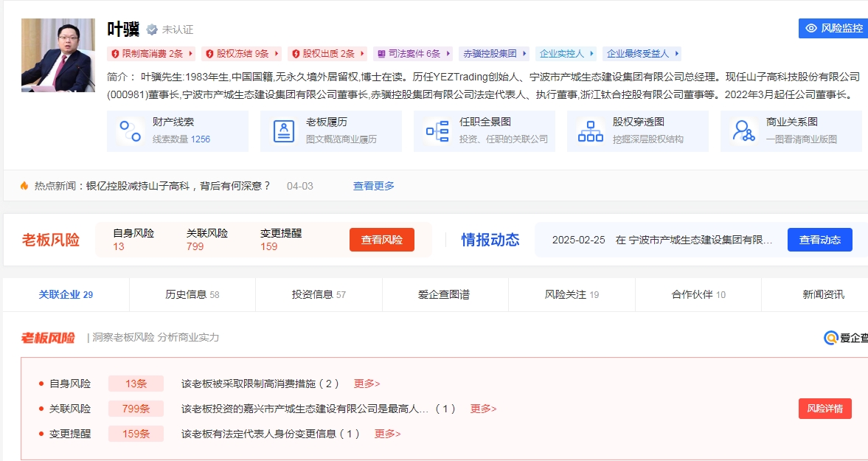Click the profile photo of 叶骥
Screen dimensions: 868x461
point(58,55)
